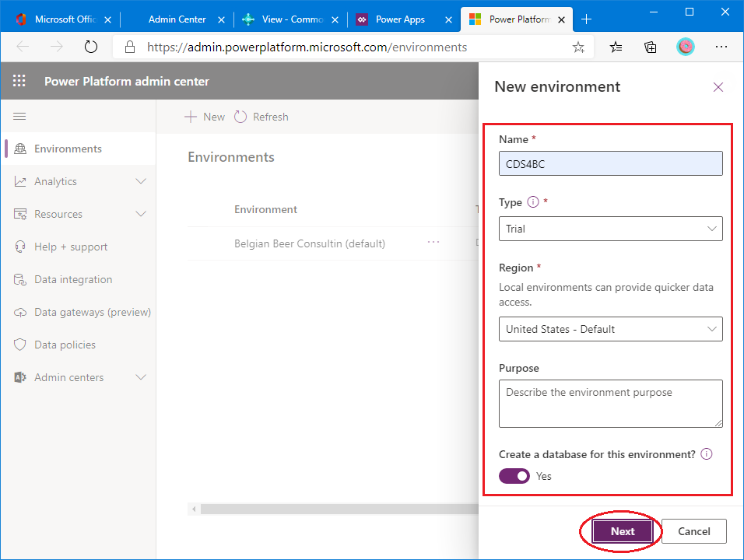Close the Microsoft Office tab
The height and width of the screenshot is (560, 744).
107,20
